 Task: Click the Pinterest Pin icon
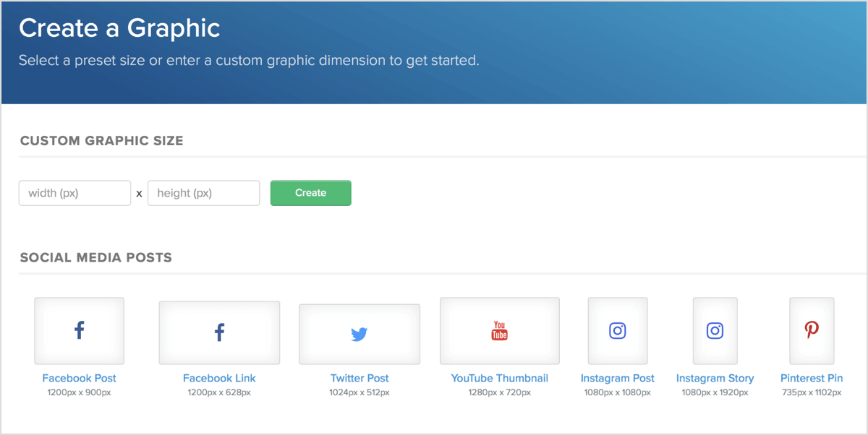coord(812,331)
